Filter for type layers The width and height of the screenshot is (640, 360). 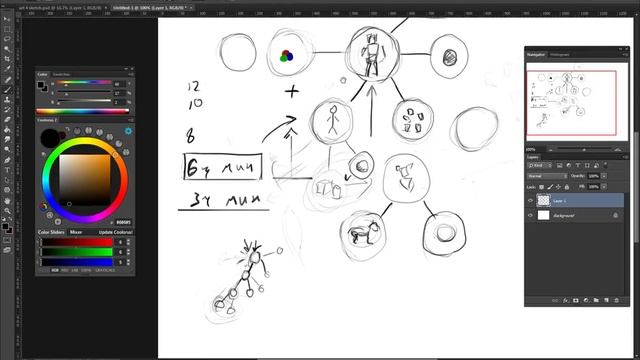point(578,165)
